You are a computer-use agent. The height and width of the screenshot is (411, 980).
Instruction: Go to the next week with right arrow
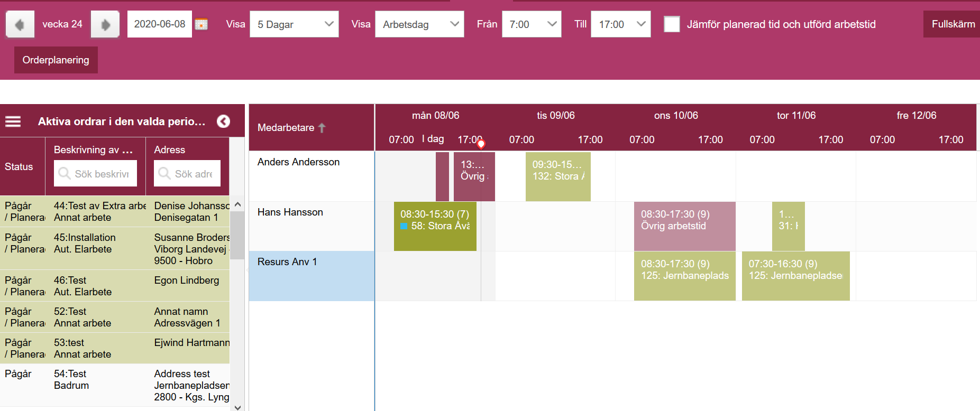[x=105, y=24]
